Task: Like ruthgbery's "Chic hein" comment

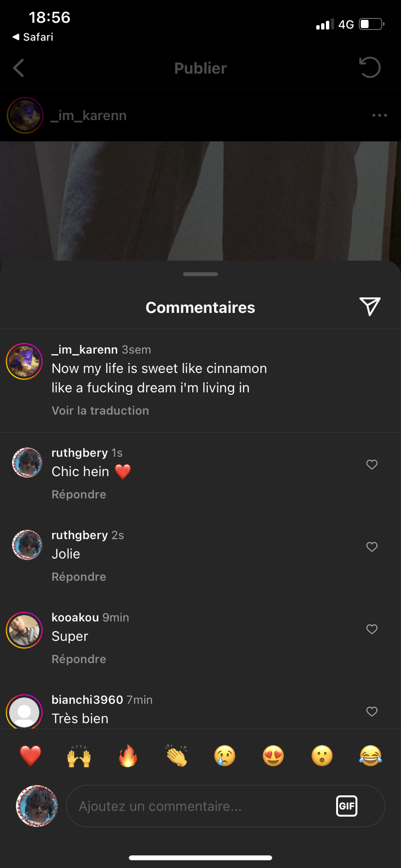Action: click(372, 465)
